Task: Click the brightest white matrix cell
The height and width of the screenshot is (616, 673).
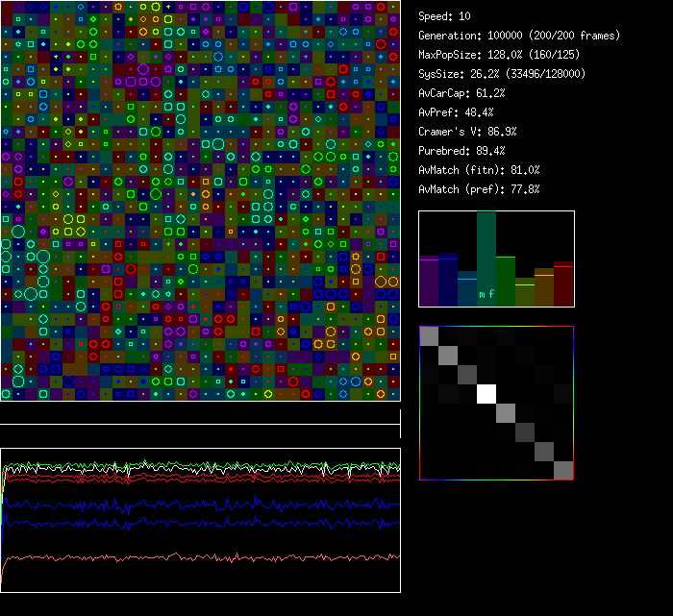Action: (486, 393)
